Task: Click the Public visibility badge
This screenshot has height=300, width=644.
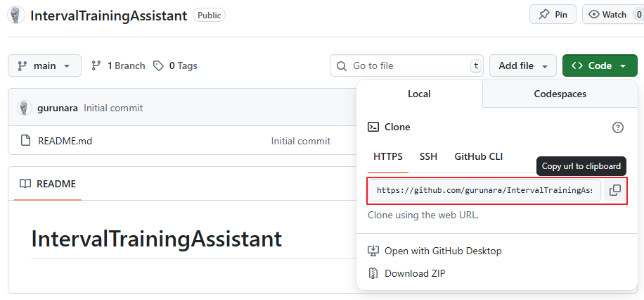Action: point(209,15)
